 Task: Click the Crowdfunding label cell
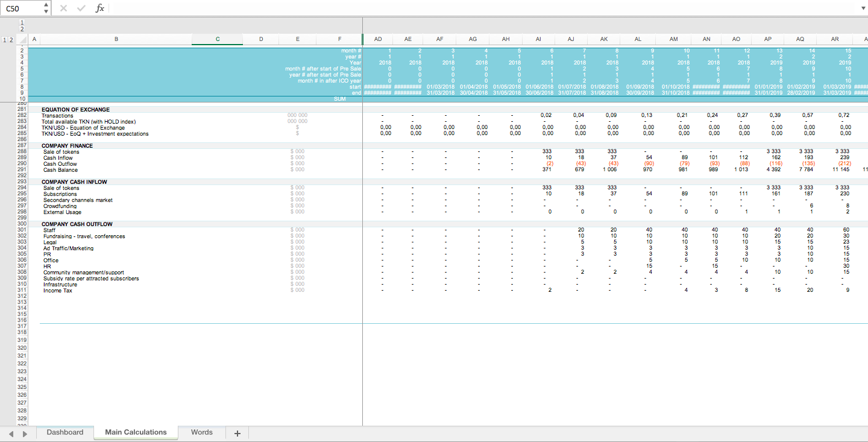pyautogui.click(x=60, y=206)
